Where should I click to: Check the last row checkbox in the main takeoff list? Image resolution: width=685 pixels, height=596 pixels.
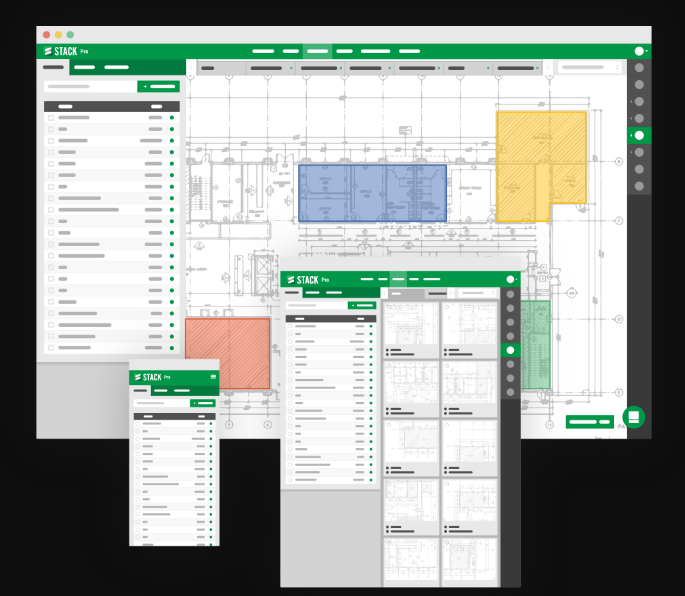click(x=51, y=348)
